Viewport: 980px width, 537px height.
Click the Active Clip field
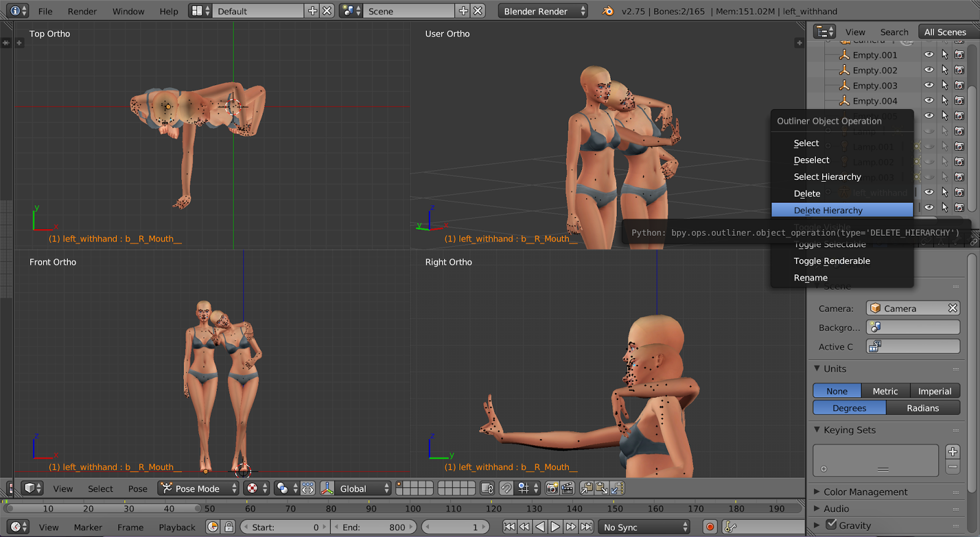pyautogui.click(x=913, y=346)
